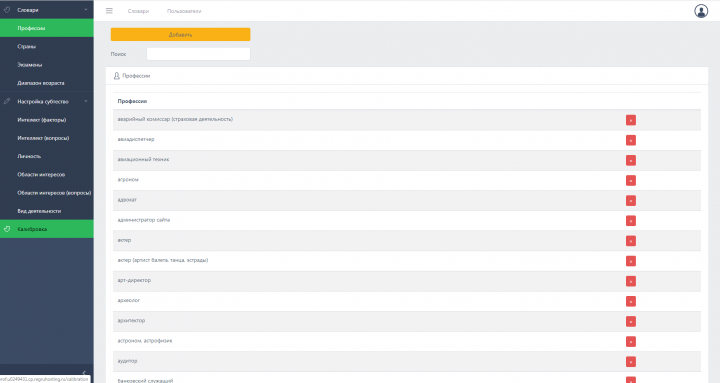Delete the авиадиспетчер row with red button
This screenshot has height=383, width=720.
tap(630, 141)
